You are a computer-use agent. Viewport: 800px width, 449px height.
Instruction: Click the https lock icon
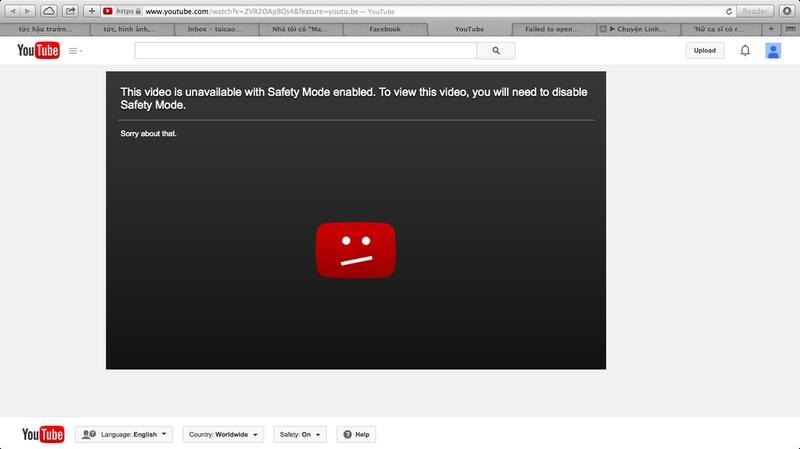(x=138, y=11)
